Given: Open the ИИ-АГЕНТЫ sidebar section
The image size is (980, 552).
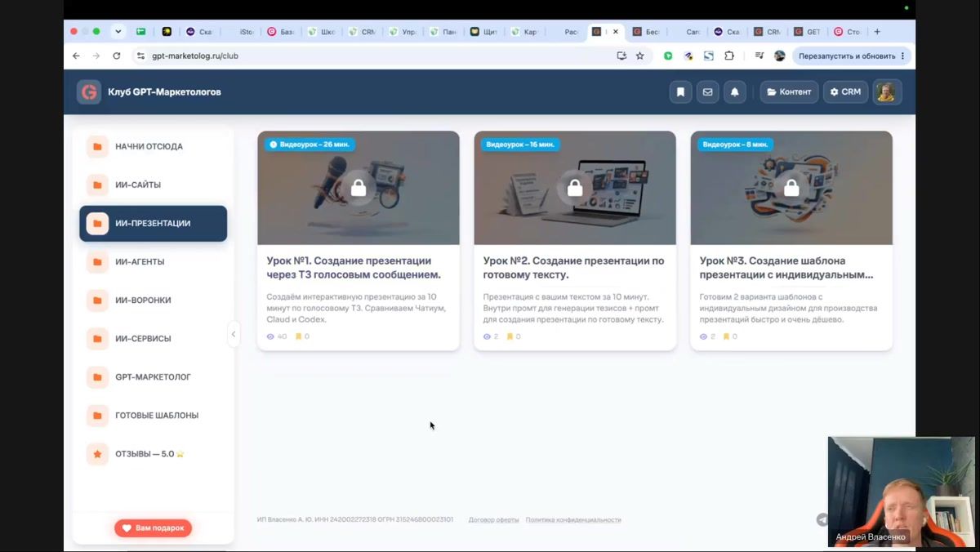Looking at the screenshot, I should point(153,262).
